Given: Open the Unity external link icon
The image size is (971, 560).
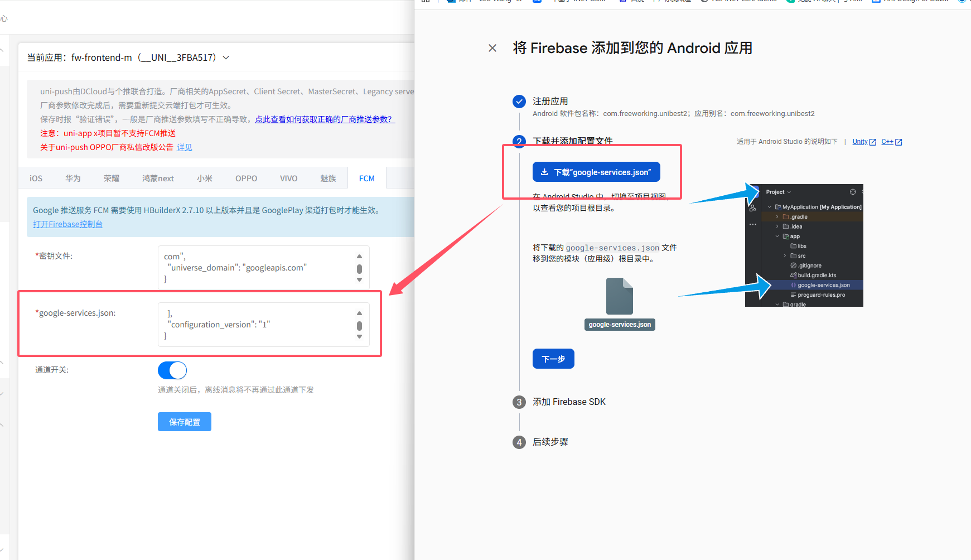Looking at the screenshot, I should (872, 142).
